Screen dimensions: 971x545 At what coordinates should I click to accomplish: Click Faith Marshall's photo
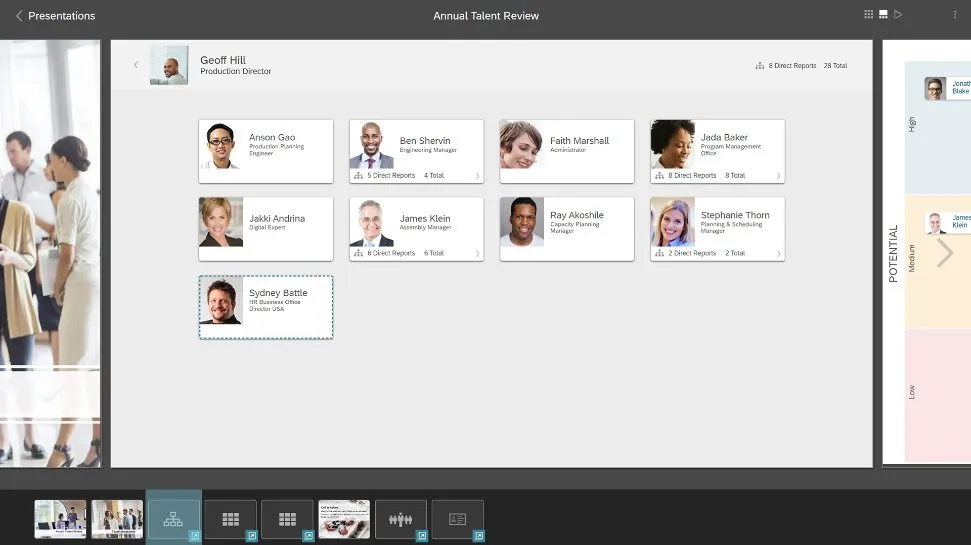tap(522, 144)
